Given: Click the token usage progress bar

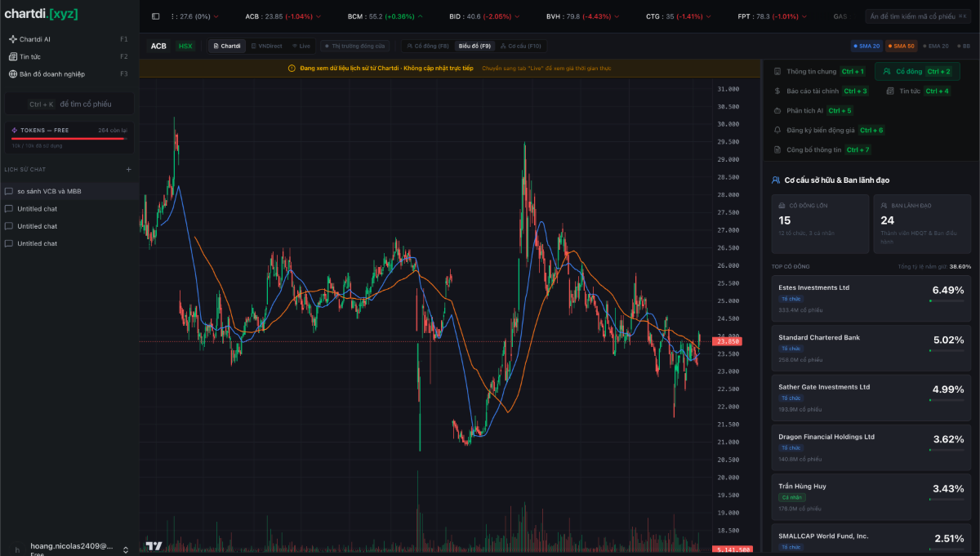Looking at the screenshot, I should (68, 139).
